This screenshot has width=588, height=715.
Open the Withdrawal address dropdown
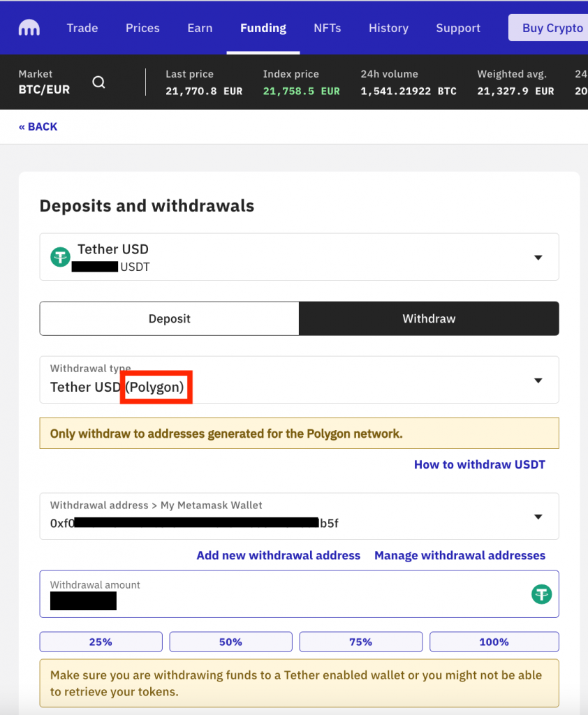point(538,517)
